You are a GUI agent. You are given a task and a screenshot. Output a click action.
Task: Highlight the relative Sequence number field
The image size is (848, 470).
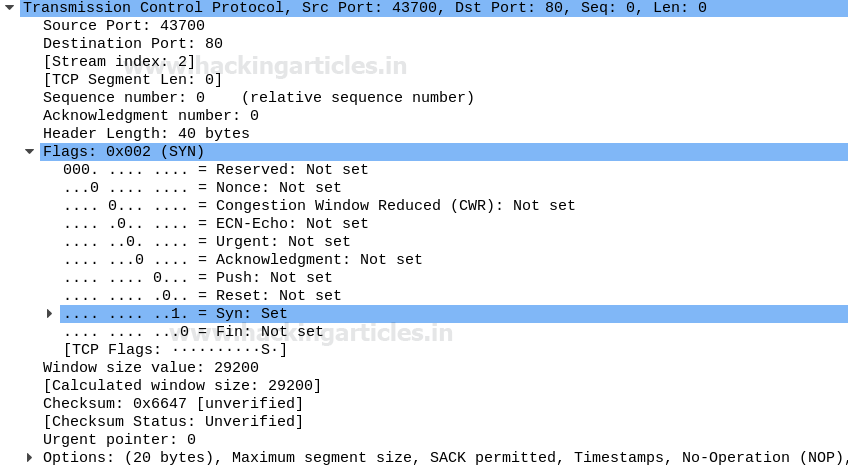tap(258, 98)
